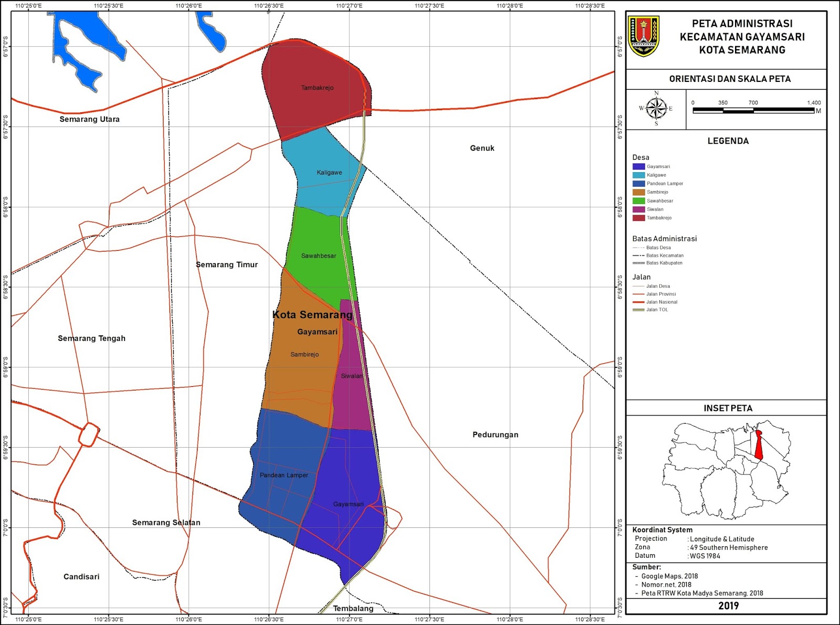Click the PETA ADMINISTRASI title text

click(742, 24)
